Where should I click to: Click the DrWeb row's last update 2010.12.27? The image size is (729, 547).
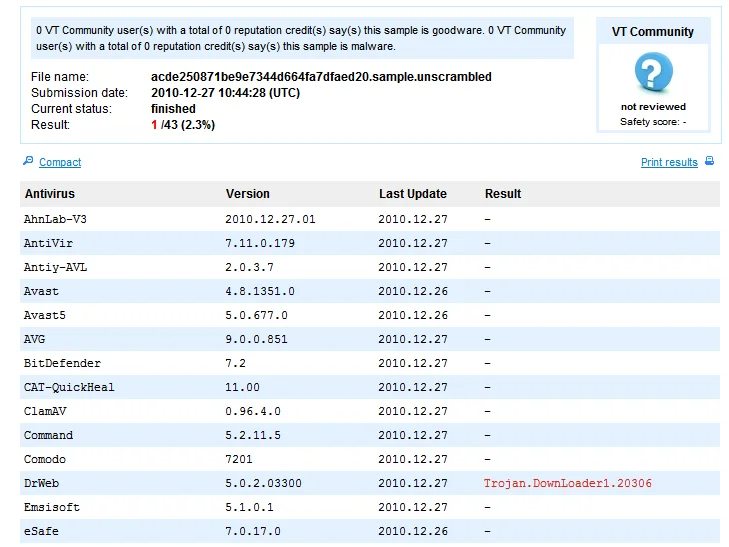413,483
